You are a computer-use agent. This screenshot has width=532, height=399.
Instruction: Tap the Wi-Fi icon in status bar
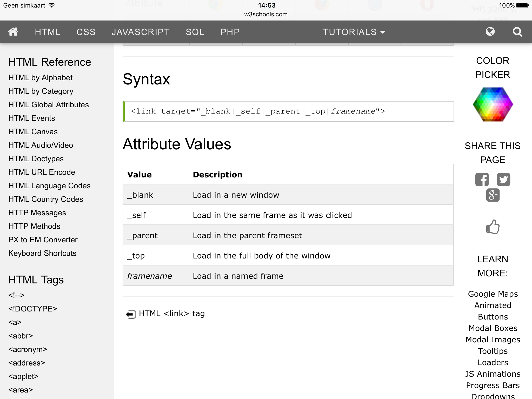coord(52,5)
